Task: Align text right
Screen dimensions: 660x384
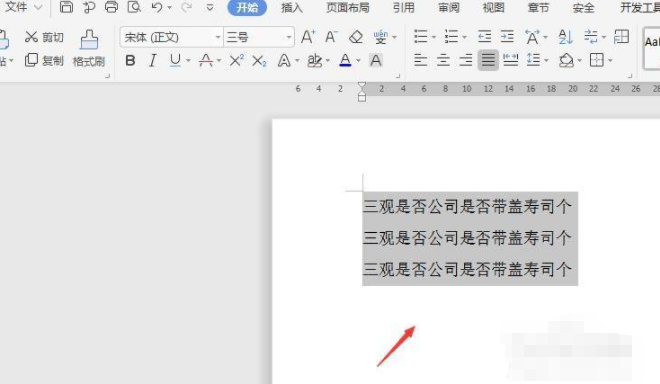Action: point(466,61)
